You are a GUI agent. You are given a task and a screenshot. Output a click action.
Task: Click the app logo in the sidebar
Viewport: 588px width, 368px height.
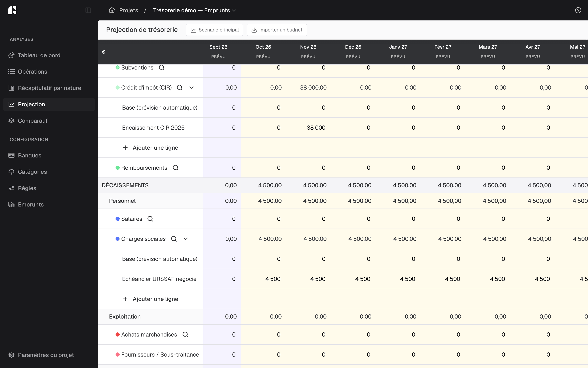tap(12, 10)
